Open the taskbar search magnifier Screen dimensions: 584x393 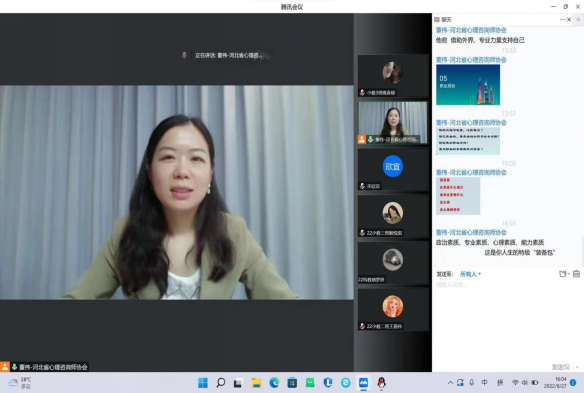[220, 383]
